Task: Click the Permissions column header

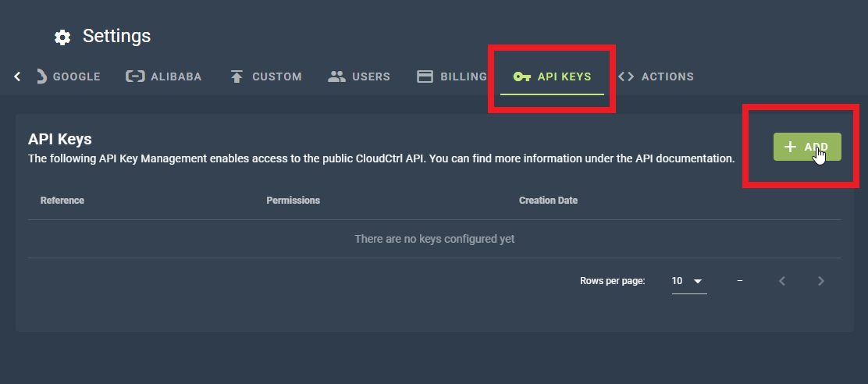Action: click(293, 201)
